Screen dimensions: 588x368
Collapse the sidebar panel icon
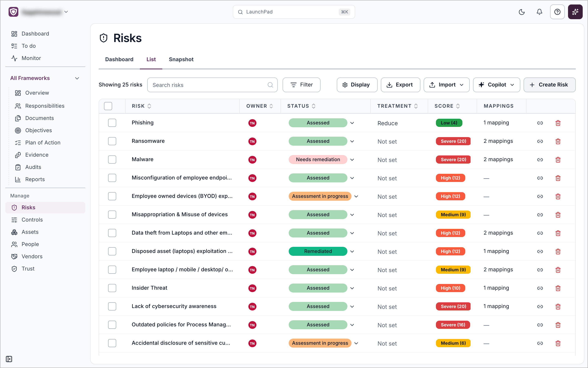pyautogui.click(x=9, y=359)
